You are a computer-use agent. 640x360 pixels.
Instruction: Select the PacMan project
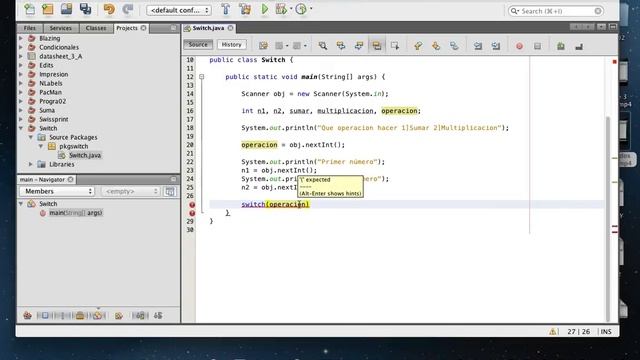click(51, 92)
